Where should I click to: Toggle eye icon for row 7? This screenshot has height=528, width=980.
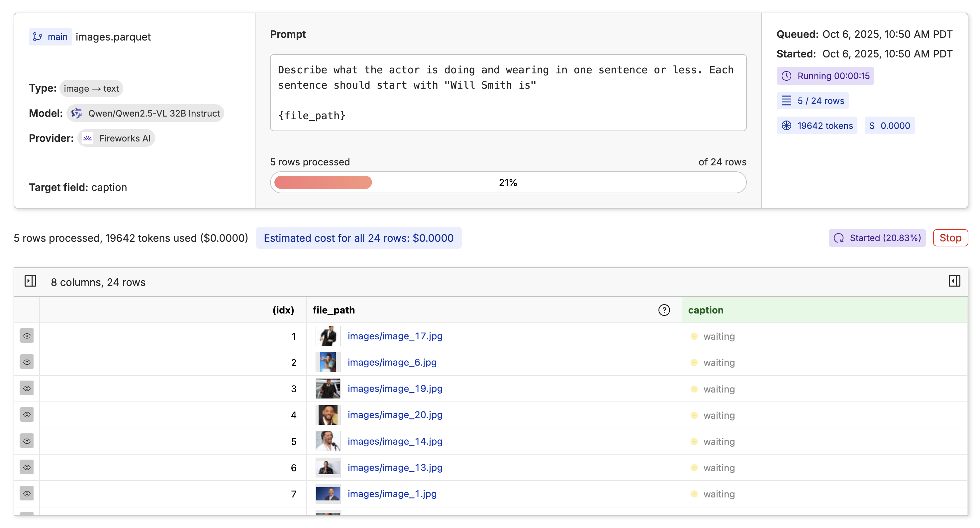point(27,494)
